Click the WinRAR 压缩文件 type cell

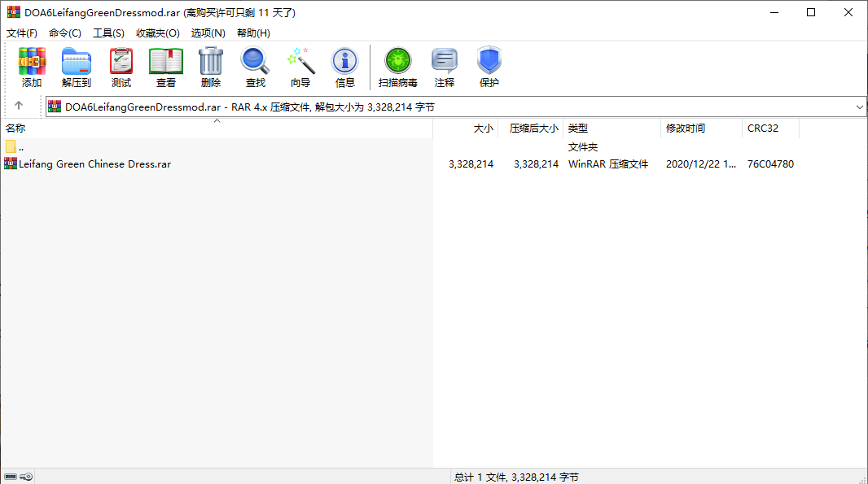point(607,164)
